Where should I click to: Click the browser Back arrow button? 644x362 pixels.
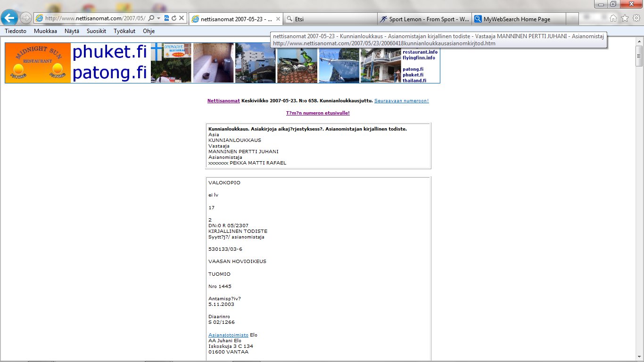[x=10, y=18]
